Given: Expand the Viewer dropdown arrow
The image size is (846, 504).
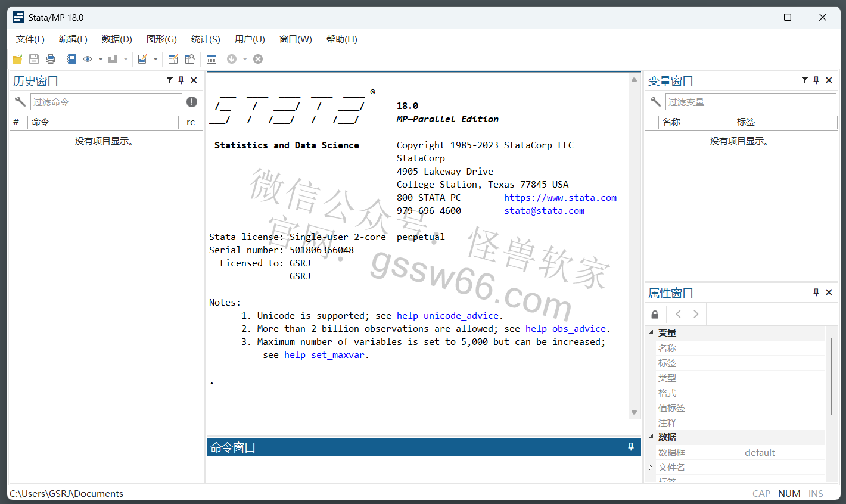Looking at the screenshot, I should point(101,59).
